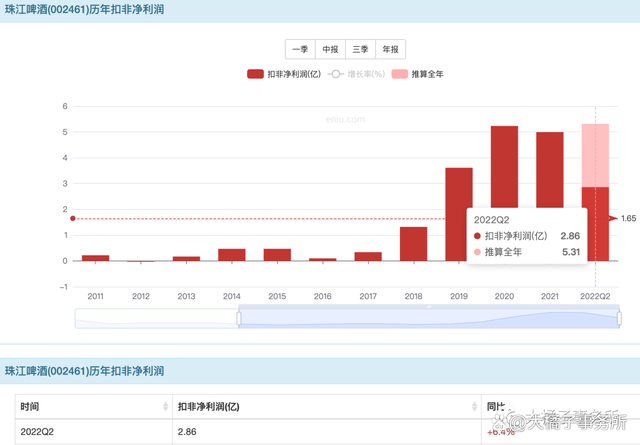Click the 2020 bar in chart
Viewport: 640px width, 445px height.
click(x=504, y=167)
